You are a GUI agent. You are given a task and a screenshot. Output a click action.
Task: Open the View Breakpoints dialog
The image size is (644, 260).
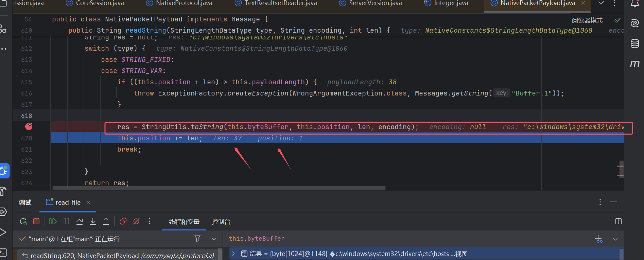123,222
